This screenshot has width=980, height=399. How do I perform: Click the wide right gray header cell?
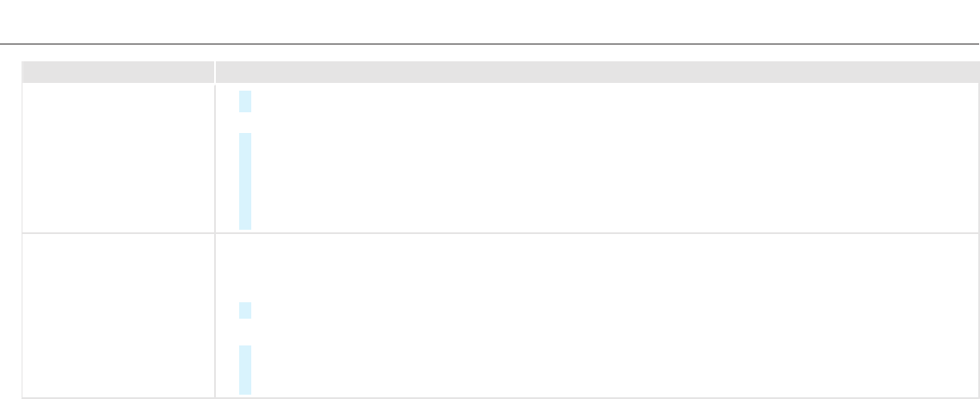[x=596, y=72]
